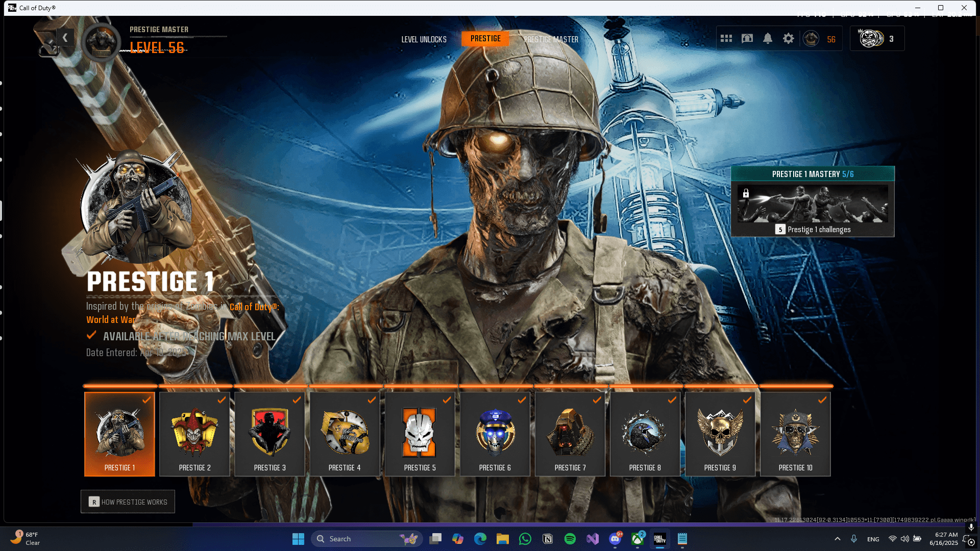The width and height of the screenshot is (980, 551).
Task: Select the Prestige 6 card
Action: click(x=495, y=434)
